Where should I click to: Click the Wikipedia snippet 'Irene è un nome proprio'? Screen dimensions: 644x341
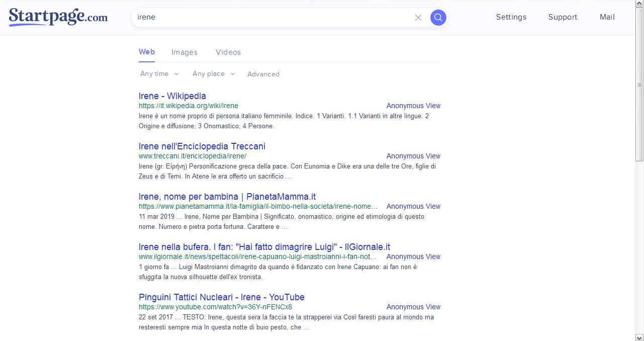coord(284,121)
